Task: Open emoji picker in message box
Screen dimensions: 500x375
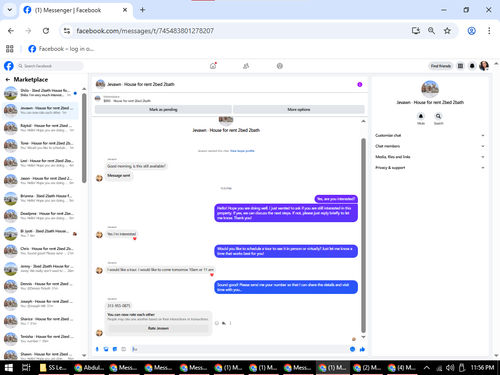Action: pos(352,349)
